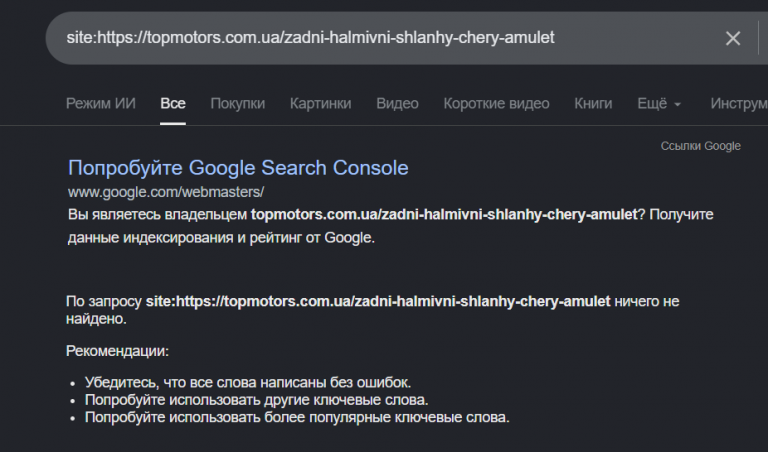This screenshot has height=452, width=768.
Task: Open the Инструменты search tools
Action: [x=739, y=103]
